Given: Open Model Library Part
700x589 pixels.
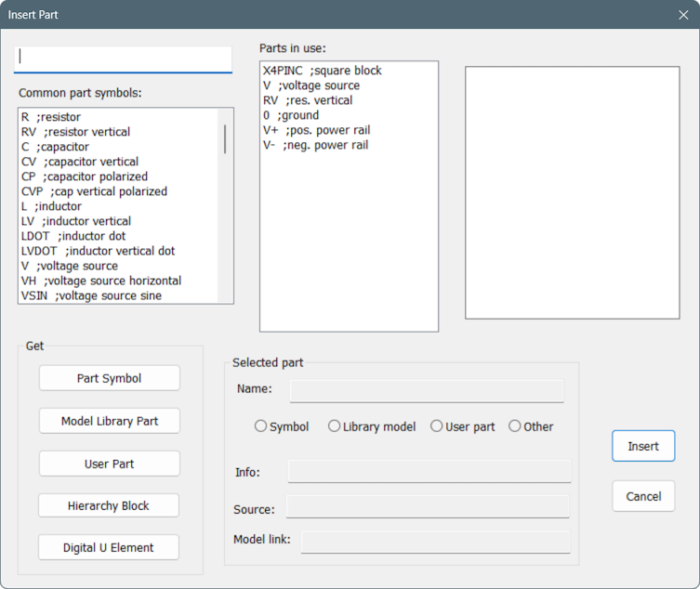Looking at the screenshot, I should (x=110, y=421).
